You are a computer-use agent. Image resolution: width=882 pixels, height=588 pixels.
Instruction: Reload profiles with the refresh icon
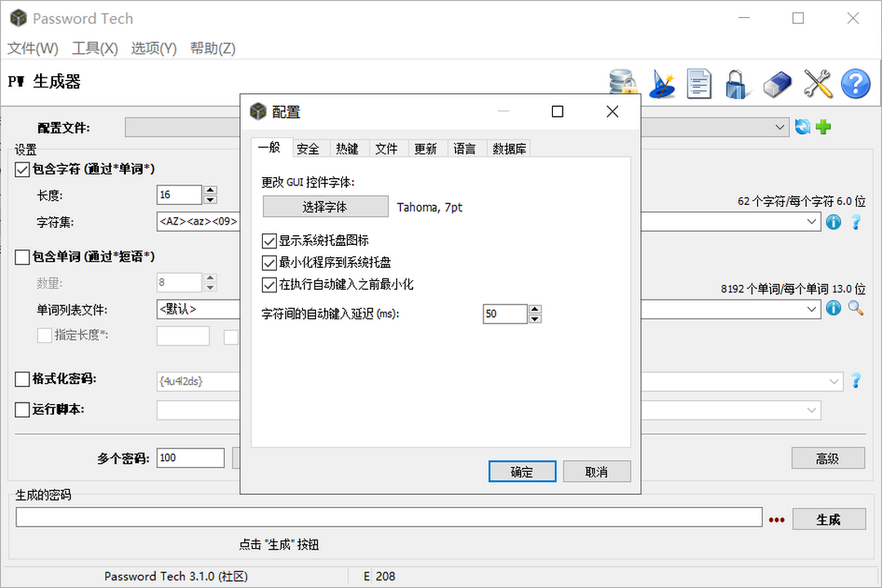tap(802, 127)
